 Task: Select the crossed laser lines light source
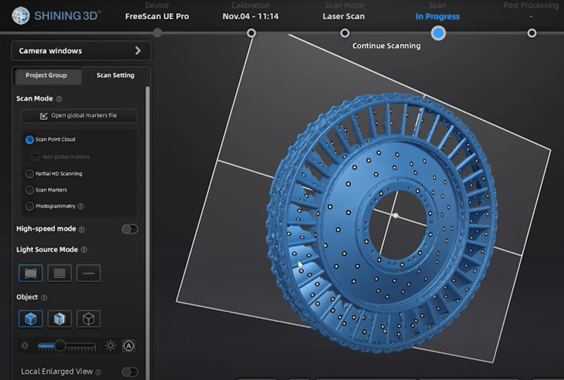(31, 273)
